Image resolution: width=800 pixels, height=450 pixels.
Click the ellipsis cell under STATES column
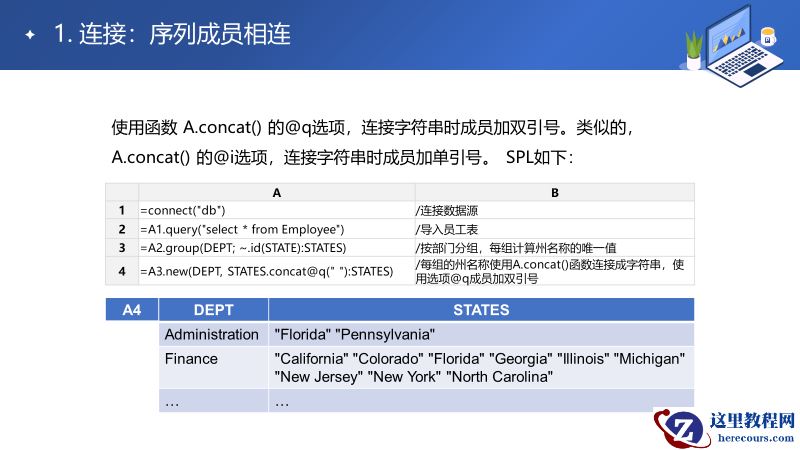pos(481,401)
